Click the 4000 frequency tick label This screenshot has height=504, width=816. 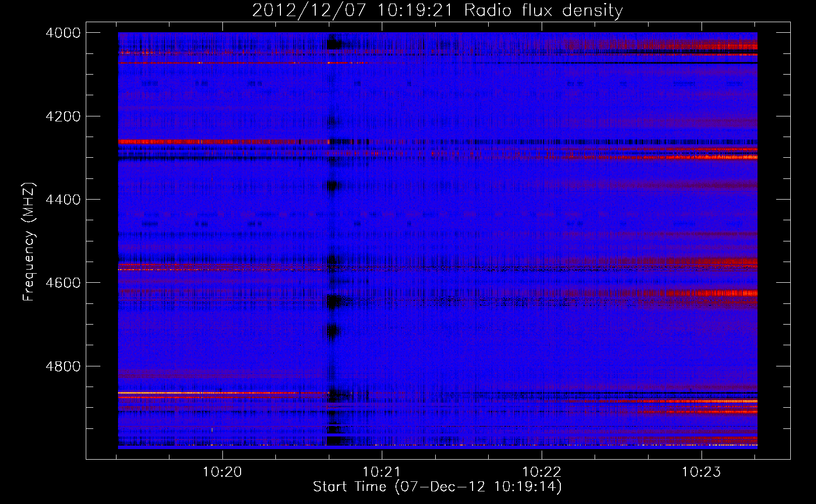[x=63, y=33]
